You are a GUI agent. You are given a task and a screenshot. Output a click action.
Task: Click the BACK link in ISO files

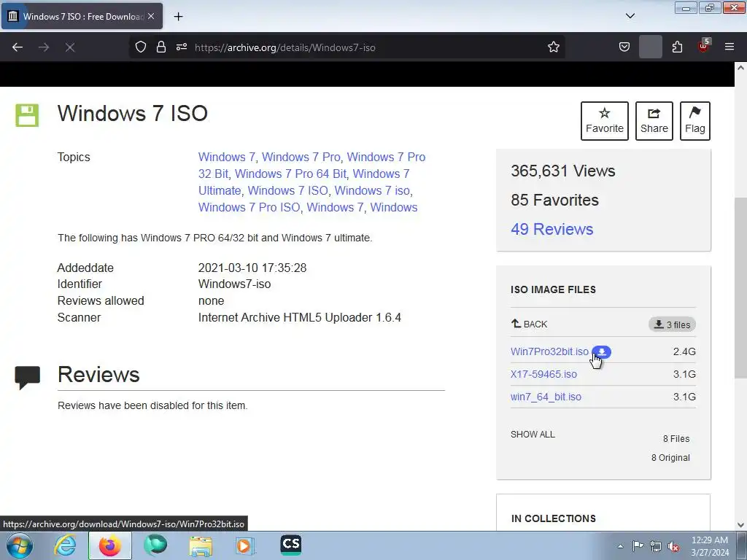(x=529, y=324)
